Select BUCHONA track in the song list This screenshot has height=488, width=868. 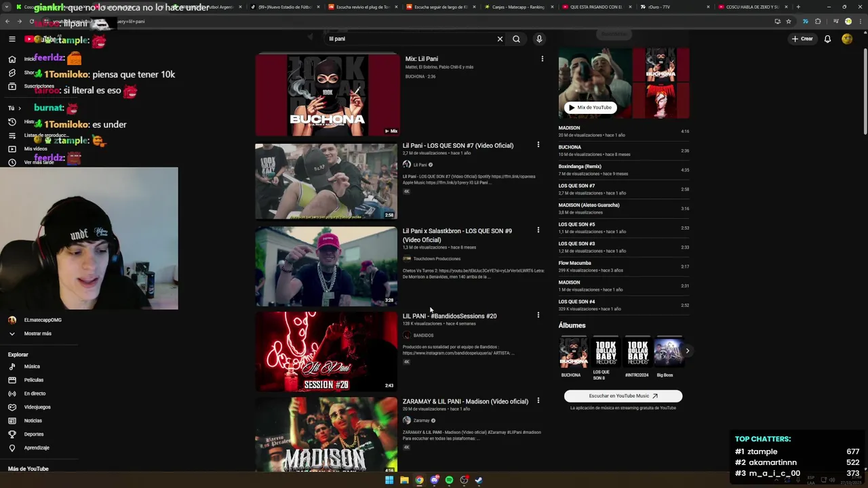624,150
